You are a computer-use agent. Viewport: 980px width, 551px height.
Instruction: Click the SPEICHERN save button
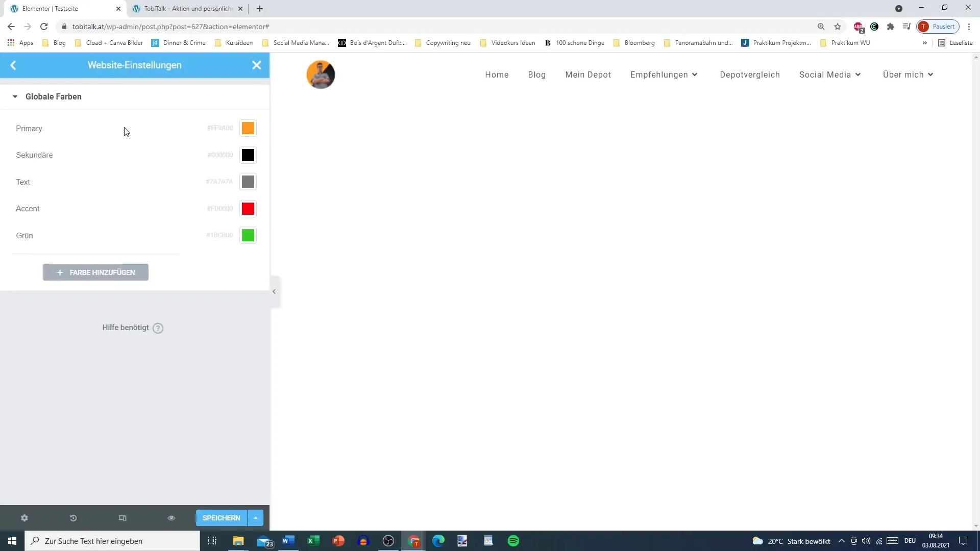coord(222,518)
